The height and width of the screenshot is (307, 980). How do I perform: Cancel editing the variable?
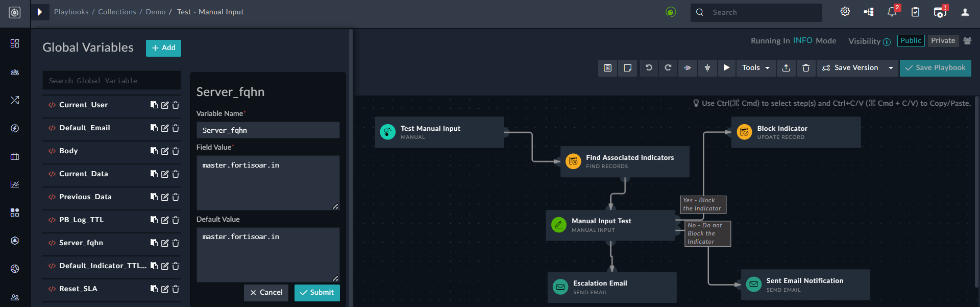[x=266, y=293]
